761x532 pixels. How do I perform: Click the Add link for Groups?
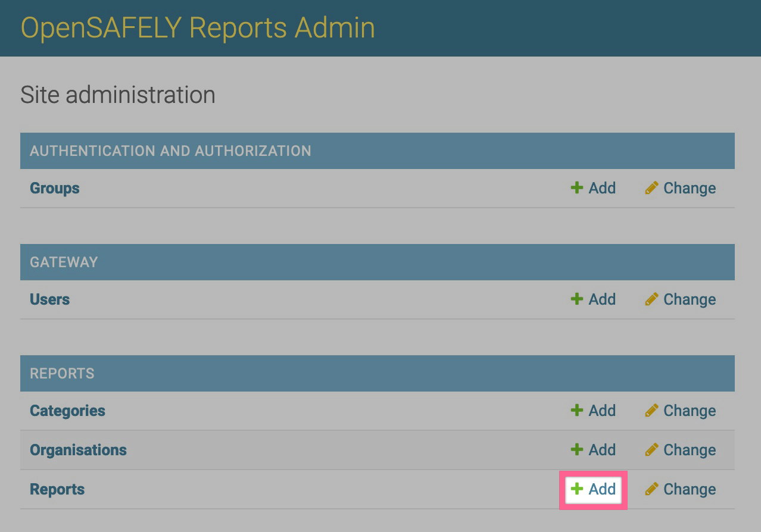(x=602, y=188)
